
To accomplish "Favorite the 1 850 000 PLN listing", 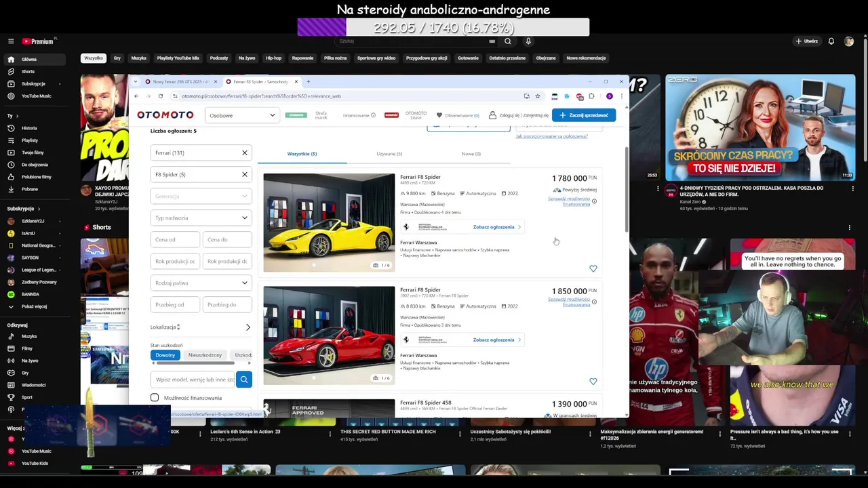I will [x=593, y=382].
